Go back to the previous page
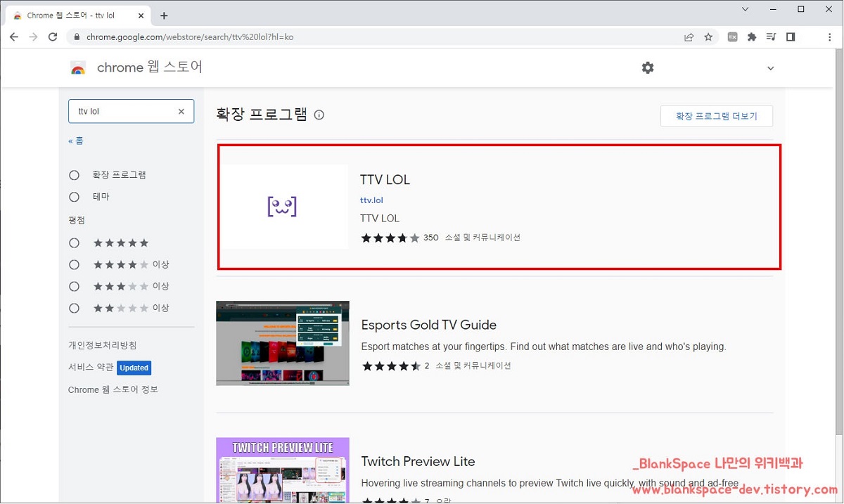Viewport: 844px width, 504px height. 14,37
